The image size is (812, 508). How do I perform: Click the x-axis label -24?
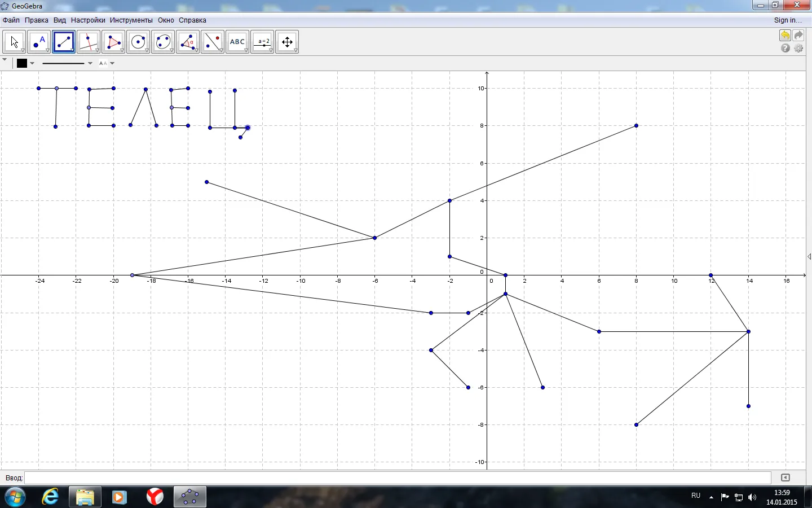39,281
